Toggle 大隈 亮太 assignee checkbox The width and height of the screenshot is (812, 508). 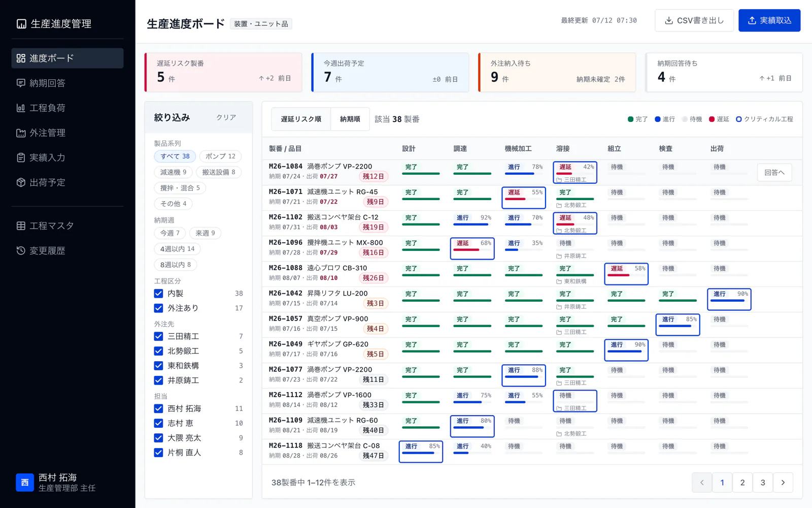[158, 438]
